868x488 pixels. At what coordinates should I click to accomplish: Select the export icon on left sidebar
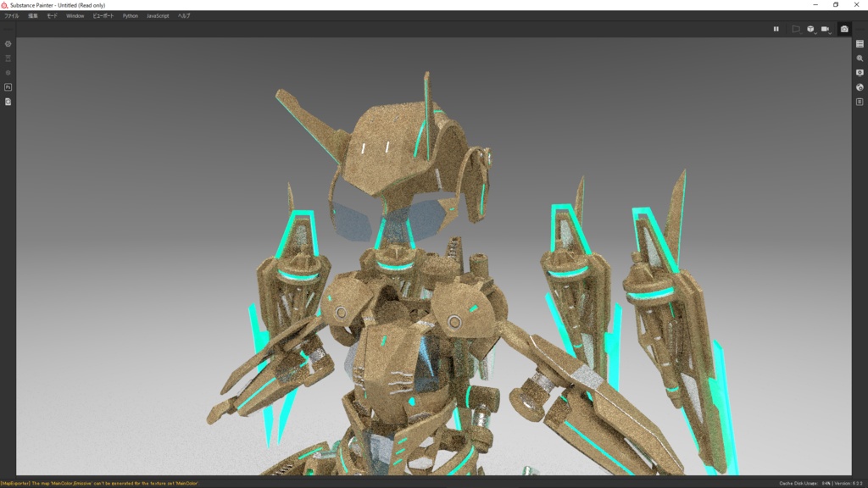point(8,102)
